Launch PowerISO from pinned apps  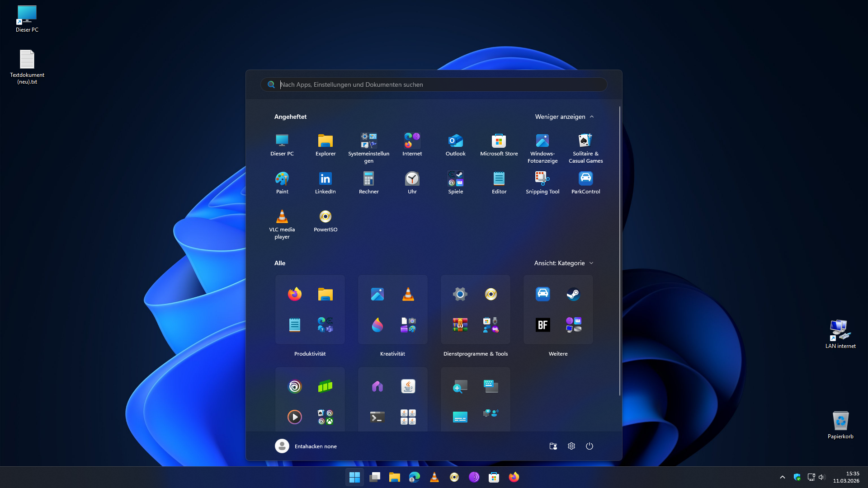(x=325, y=221)
